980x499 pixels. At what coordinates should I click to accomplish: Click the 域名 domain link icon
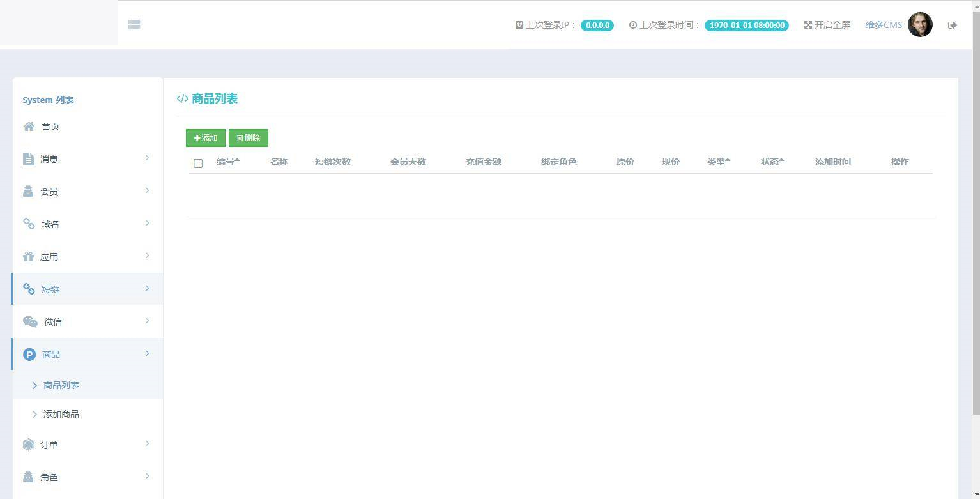[x=29, y=224]
